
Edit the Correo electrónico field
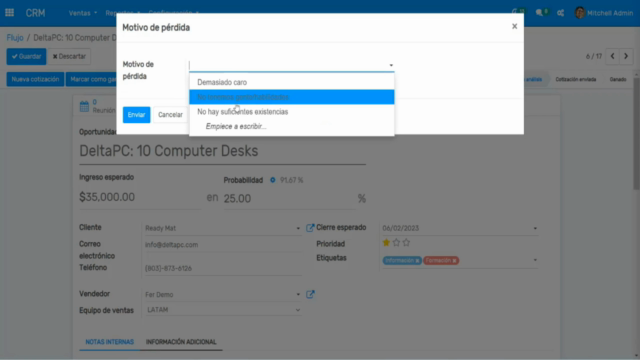(222, 245)
